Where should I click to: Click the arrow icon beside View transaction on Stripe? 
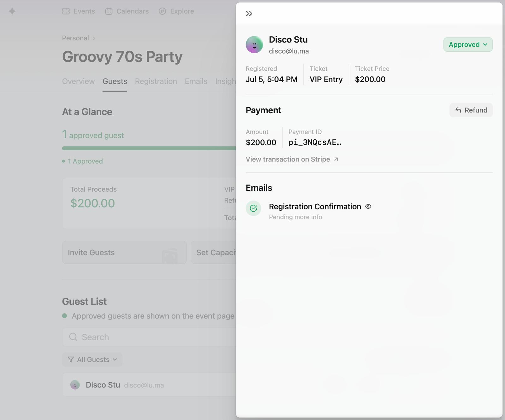[336, 159]
